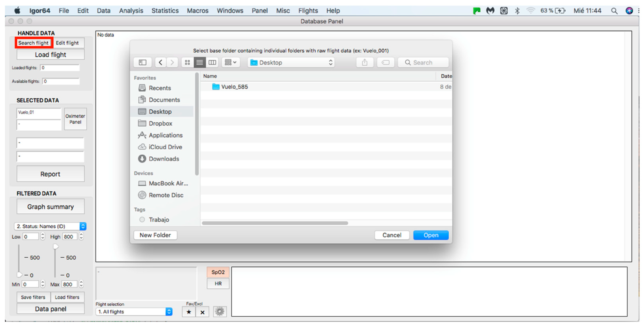This screenshot has width=644, height=328.
Task: Toggle sidebar in file dialog toolbar
Action: (x=143, y=62)
